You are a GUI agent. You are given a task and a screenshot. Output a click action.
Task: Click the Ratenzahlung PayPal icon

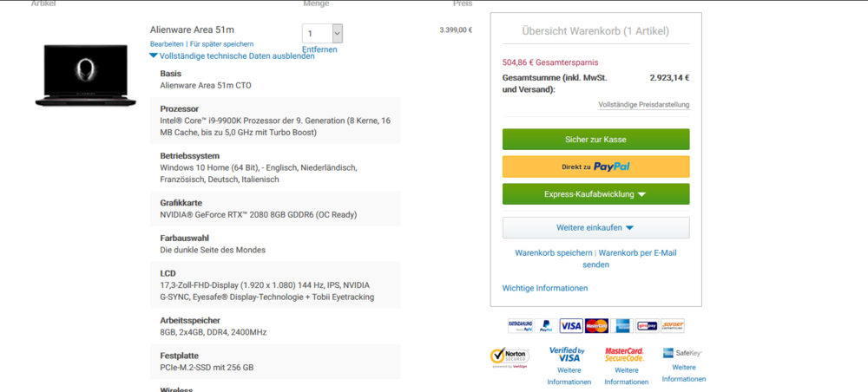pyautogui.click(x=519, y=326)
